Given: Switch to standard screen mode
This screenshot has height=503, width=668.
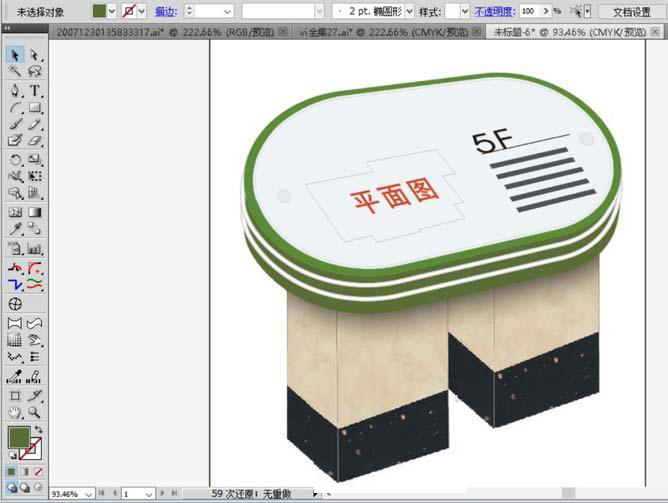Looking at the screenshot, I should tap(12, 487).
